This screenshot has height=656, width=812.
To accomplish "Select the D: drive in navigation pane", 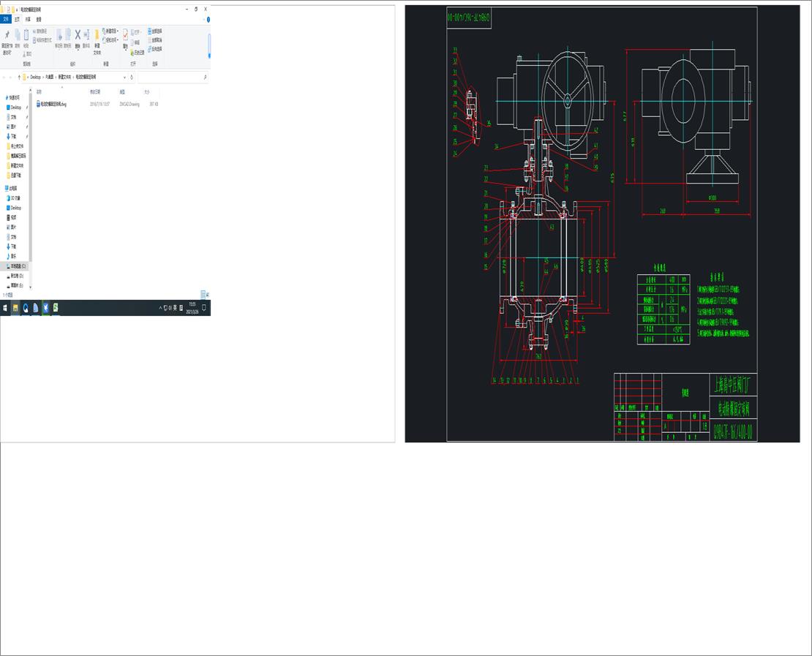I will coord(15,276).
